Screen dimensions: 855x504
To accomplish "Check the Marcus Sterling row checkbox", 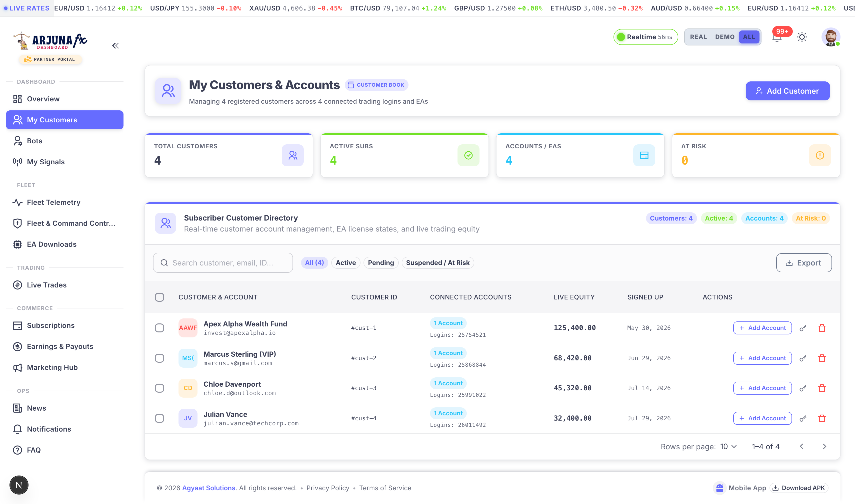I will point(159,358).
